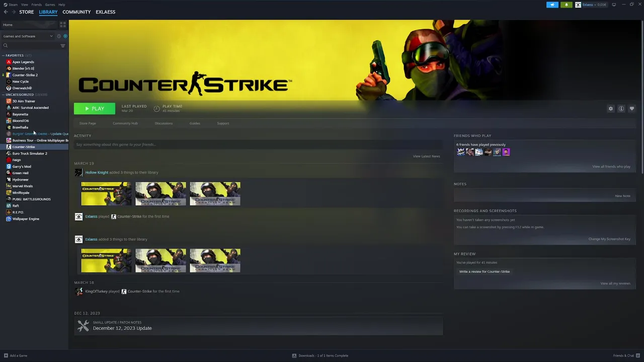Viewport: 644px width, 362px height.
Task: Click the Garry's Mod sidebar icon
Action: [9, 166]
